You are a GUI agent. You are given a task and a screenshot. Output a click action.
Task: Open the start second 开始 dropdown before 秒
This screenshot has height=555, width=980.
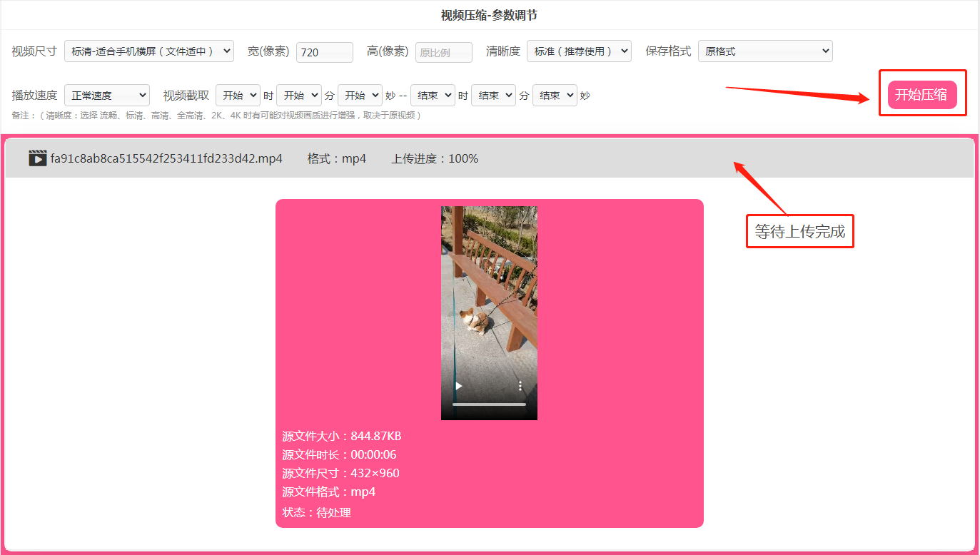[x=360, y=95]
